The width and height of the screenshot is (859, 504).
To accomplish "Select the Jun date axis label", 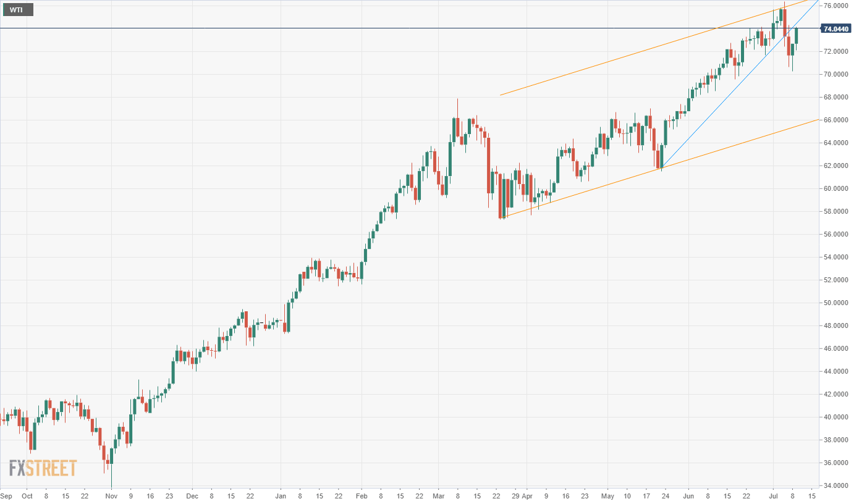I will (x=689, y=496).
